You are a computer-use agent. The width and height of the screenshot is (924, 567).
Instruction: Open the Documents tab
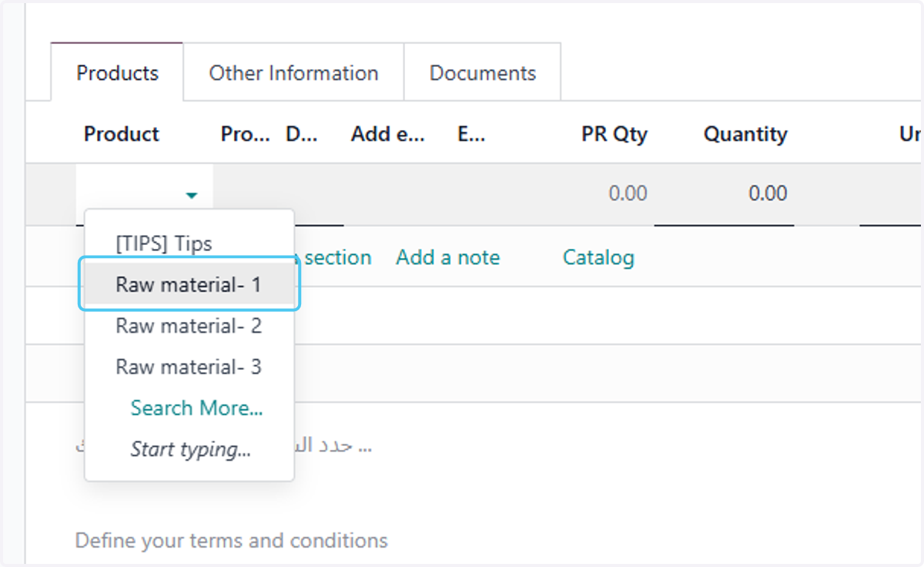click(x=482, y=72)
